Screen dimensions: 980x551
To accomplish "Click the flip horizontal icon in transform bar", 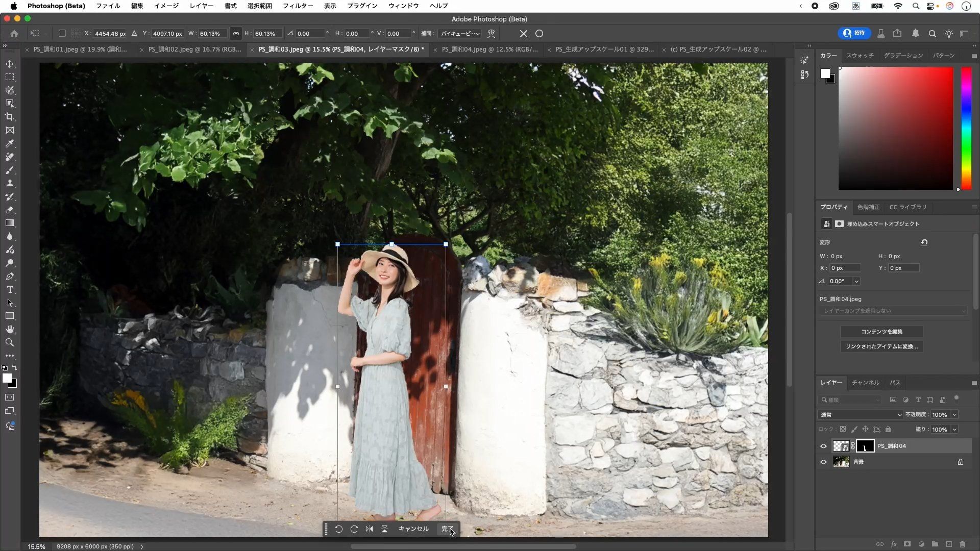I will pyautogui.click(x=369, y=529).
